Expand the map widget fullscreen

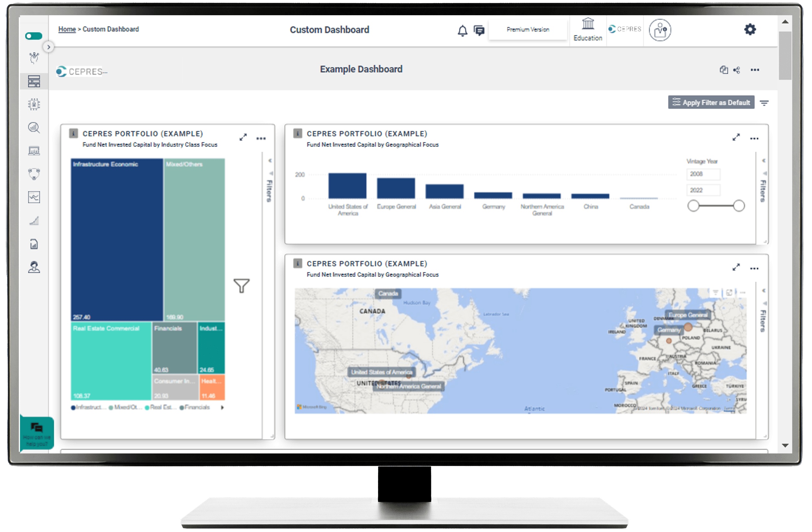tap(737, 267)
